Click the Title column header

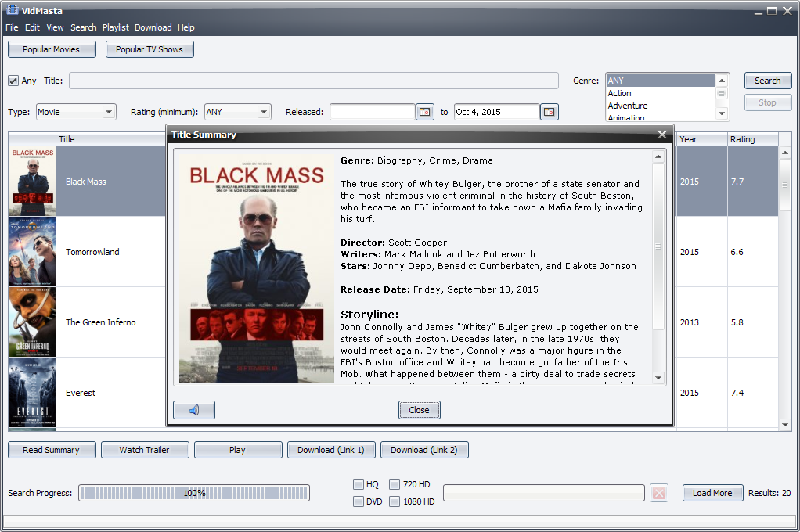111,139
